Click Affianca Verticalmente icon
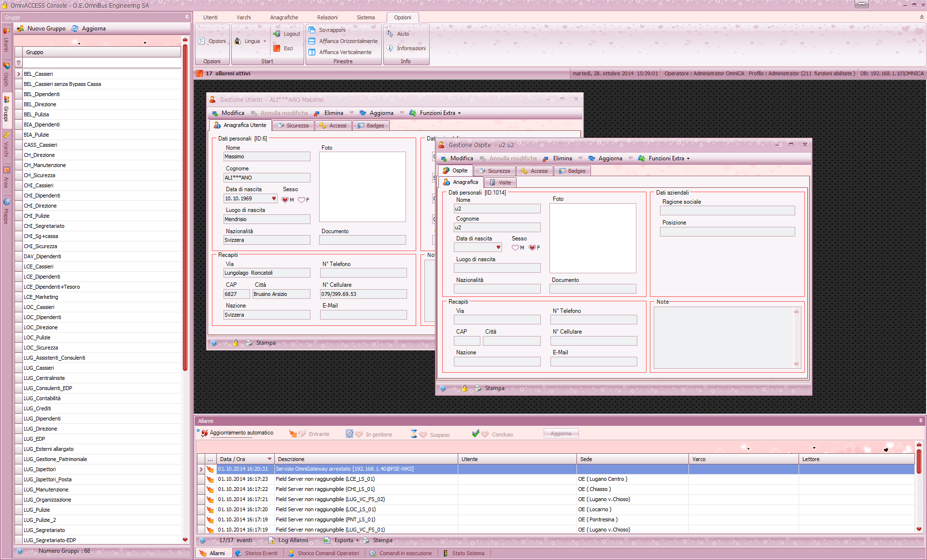The height and width of the screenshot is (560, 927). click(x=312, y=52)
